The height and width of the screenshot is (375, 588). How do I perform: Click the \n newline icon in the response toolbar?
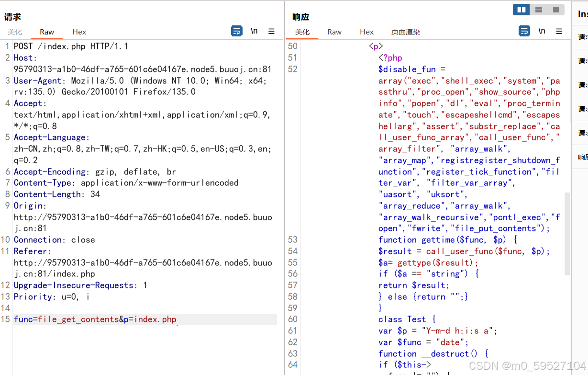(542, 31)
